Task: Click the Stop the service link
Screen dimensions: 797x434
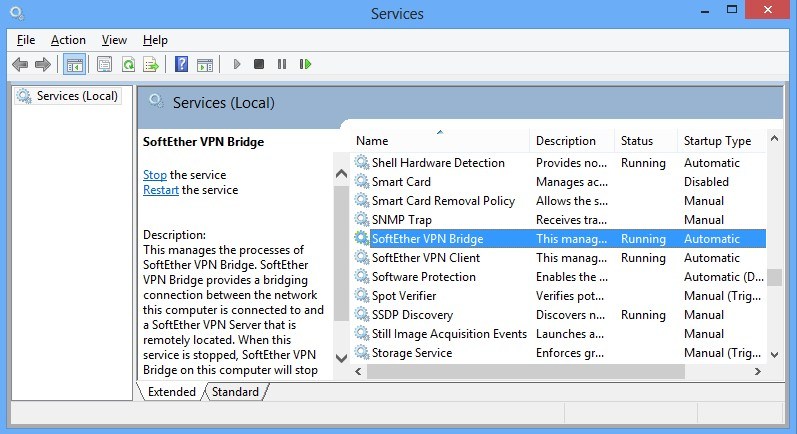Action: click(x=154, y=175)
